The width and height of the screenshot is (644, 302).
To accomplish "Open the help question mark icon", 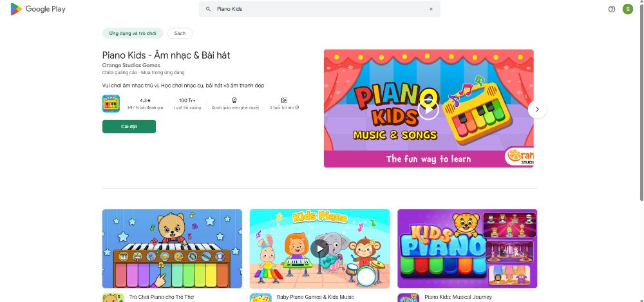I will click(612, 9).
